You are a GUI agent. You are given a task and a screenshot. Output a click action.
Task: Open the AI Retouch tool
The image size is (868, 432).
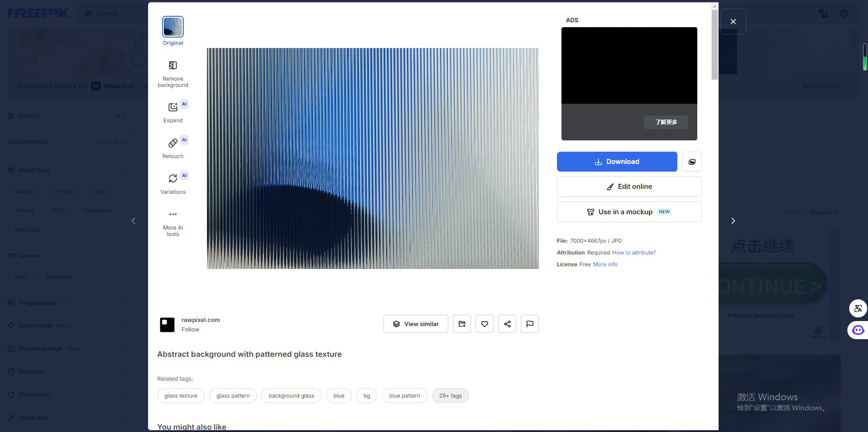tap(173, 148)
